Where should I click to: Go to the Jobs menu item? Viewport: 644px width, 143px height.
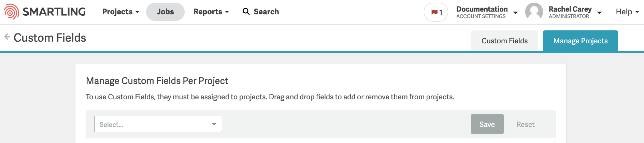tap(165, 12)
